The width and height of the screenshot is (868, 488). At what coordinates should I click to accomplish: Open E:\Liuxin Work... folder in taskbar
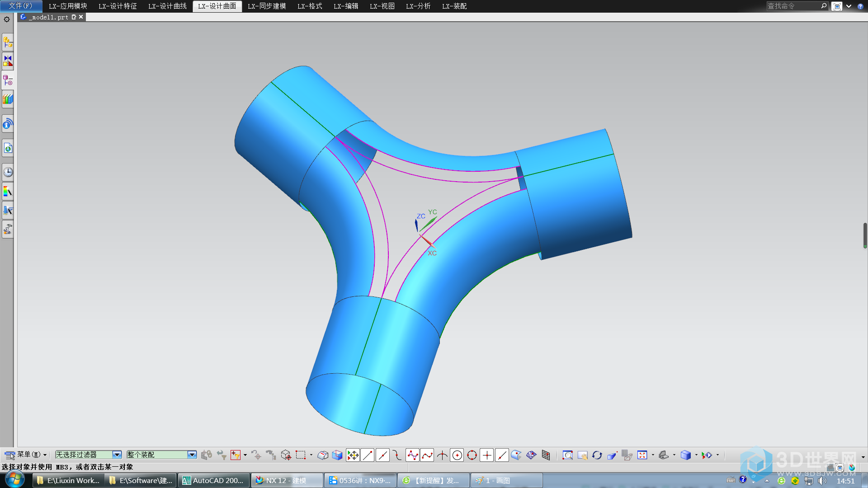(x=68, y=480)
